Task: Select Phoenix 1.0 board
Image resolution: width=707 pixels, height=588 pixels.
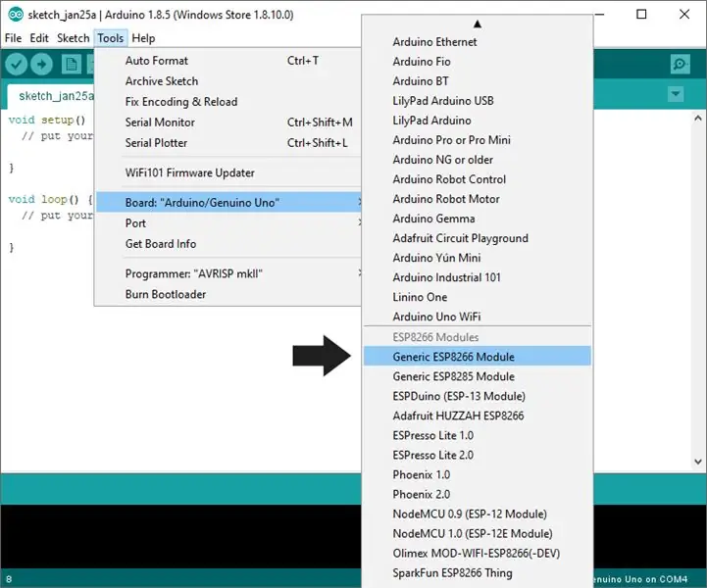Action: [477, 475]
